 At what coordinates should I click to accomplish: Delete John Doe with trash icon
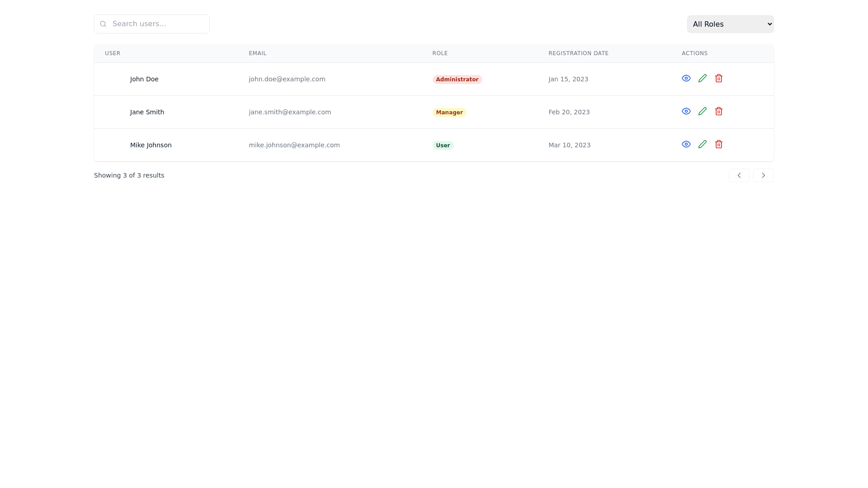(718, 78)
